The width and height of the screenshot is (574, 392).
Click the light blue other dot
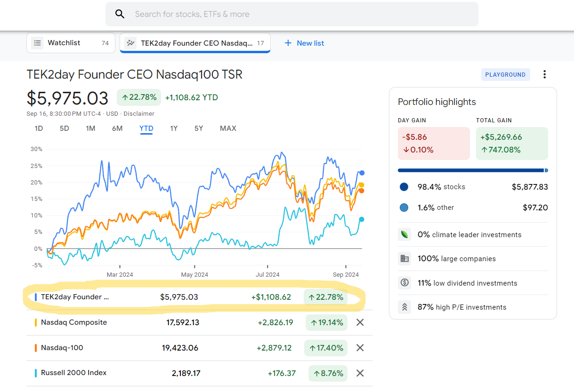pos(404,208)
